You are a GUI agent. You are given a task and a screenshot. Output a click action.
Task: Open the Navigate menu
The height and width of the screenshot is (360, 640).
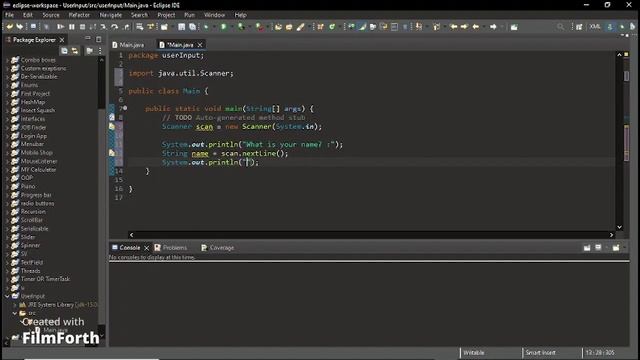click(x=111, y=15)
